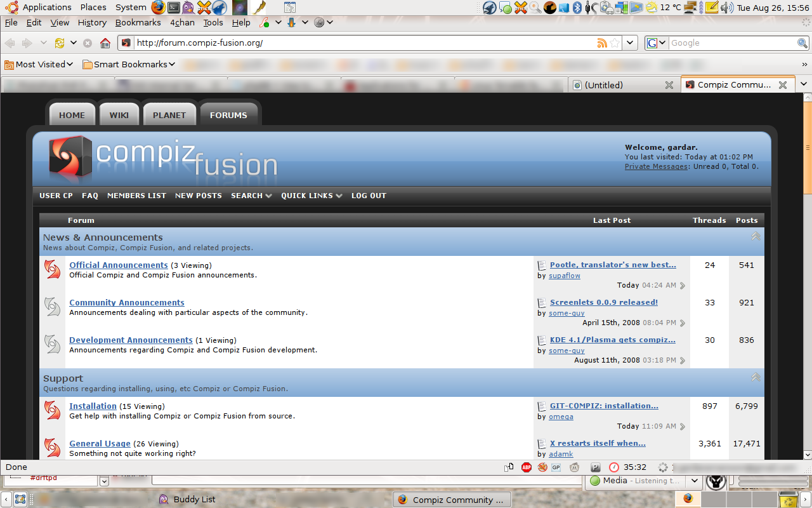Click LOG OUT in forum navbar
Screen dimensions: 812x508
point(369,196)
